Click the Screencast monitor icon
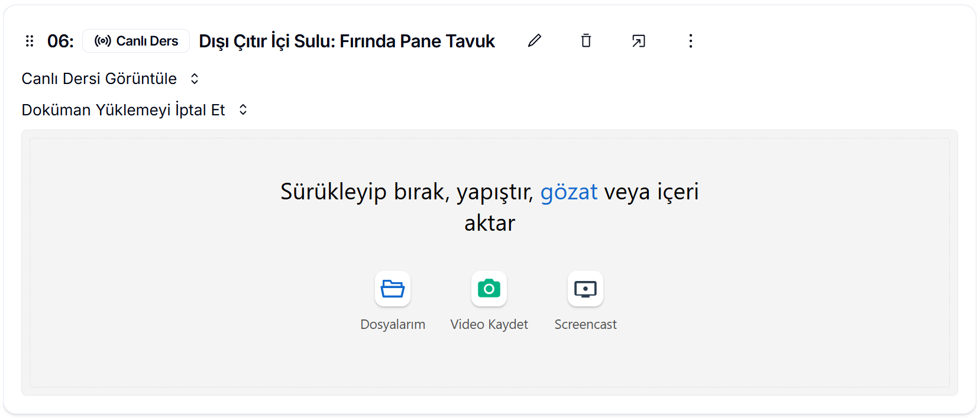 [586, 289]
